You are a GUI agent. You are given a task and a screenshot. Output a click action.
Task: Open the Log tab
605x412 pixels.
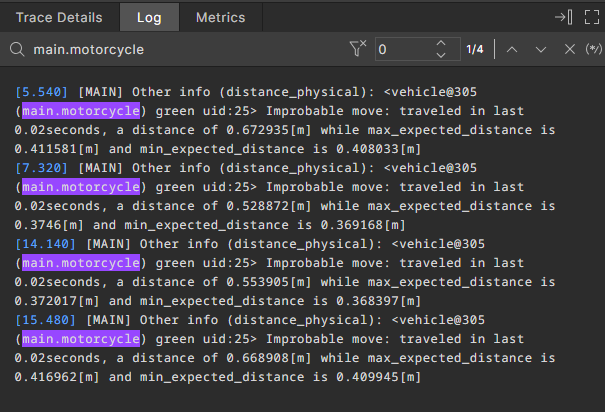click(150, 17)
